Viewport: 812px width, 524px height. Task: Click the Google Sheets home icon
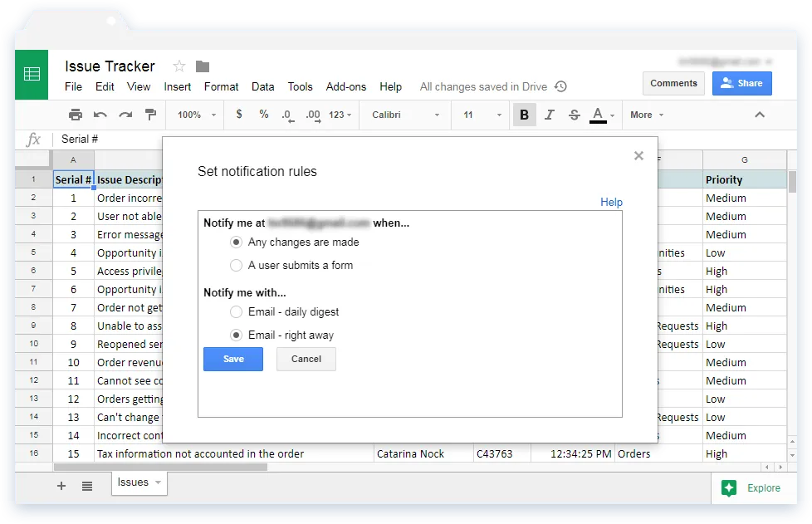32,75
